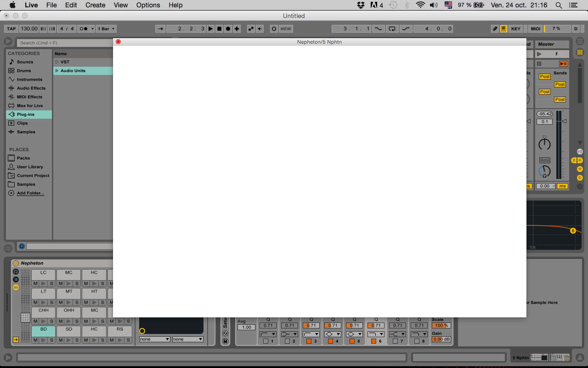Open the Samples category in Categories
Viewport: 588px width, 368px height.
(26, 132)
